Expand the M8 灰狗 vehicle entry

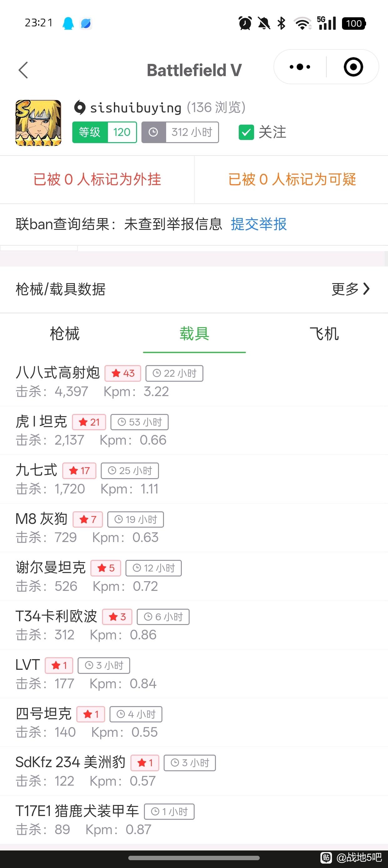tap(194, 528)
